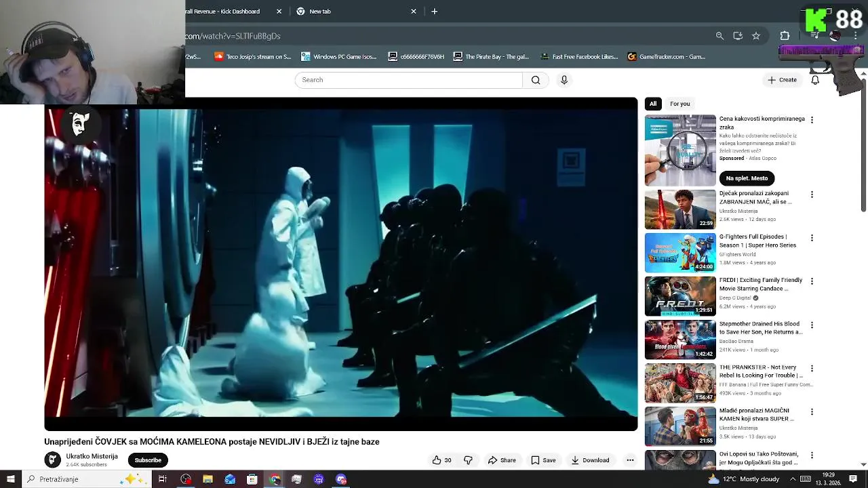Close the Kick Dashboard tab
868x488 pixels.
[x=279, y=12]
